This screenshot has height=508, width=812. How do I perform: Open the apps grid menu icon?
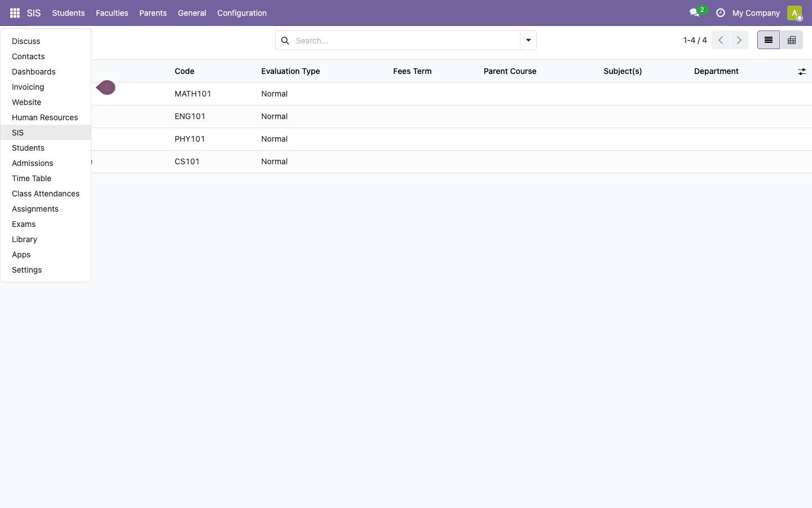(x=15, y=13)
